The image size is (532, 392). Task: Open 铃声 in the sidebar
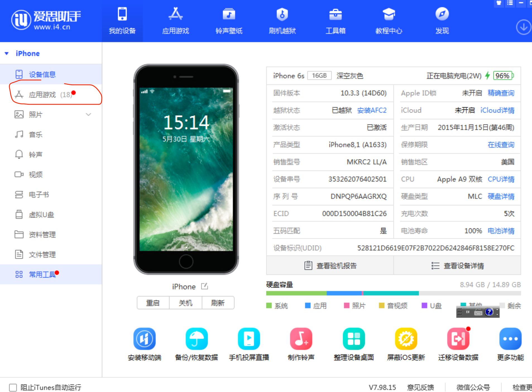point(51,154)
